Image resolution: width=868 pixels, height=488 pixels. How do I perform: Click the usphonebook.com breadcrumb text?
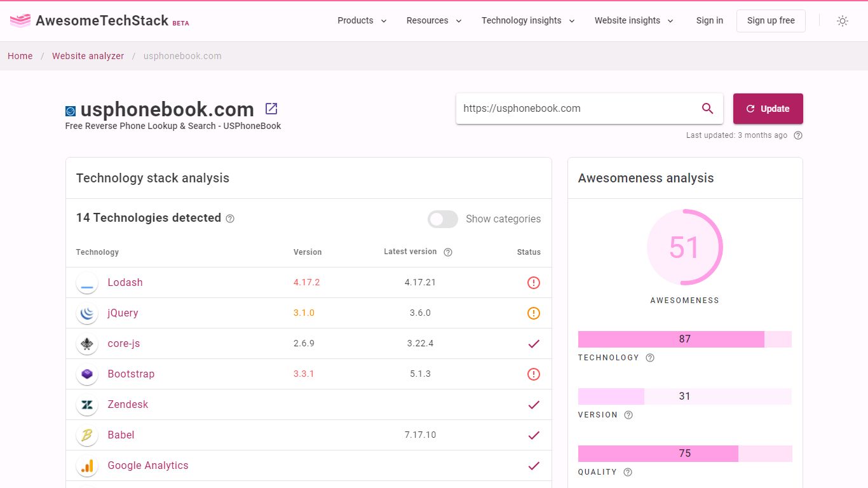[182, 56]
